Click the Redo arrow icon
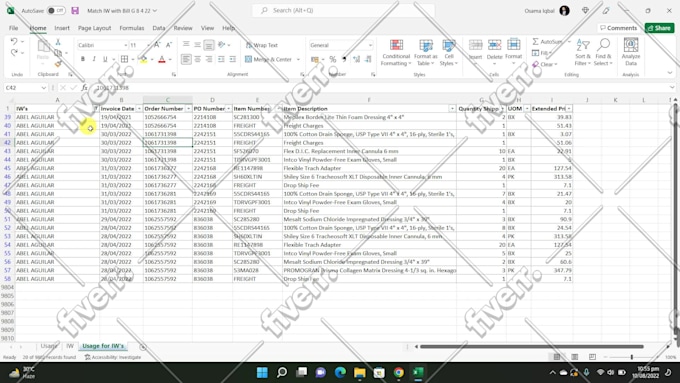Viewport: 680px width, 383px height. coord(14,52)
